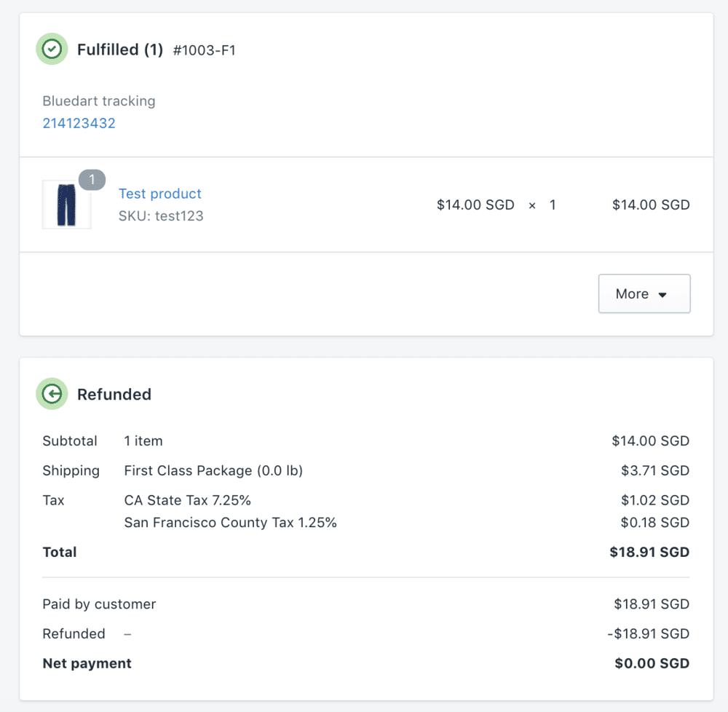Click the CA State Tax 7.25% line
Screen dimensions: 728x712
click(187, 500)
